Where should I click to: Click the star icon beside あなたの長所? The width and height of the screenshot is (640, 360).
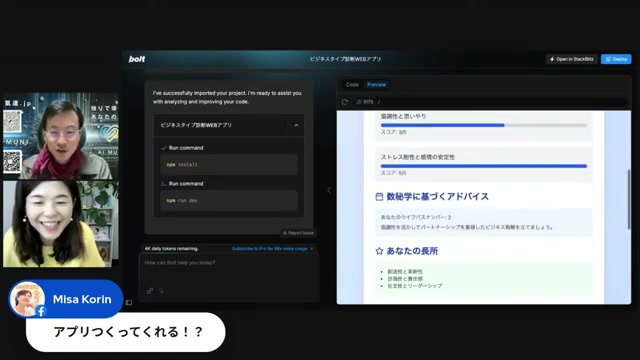pos(379,251)
